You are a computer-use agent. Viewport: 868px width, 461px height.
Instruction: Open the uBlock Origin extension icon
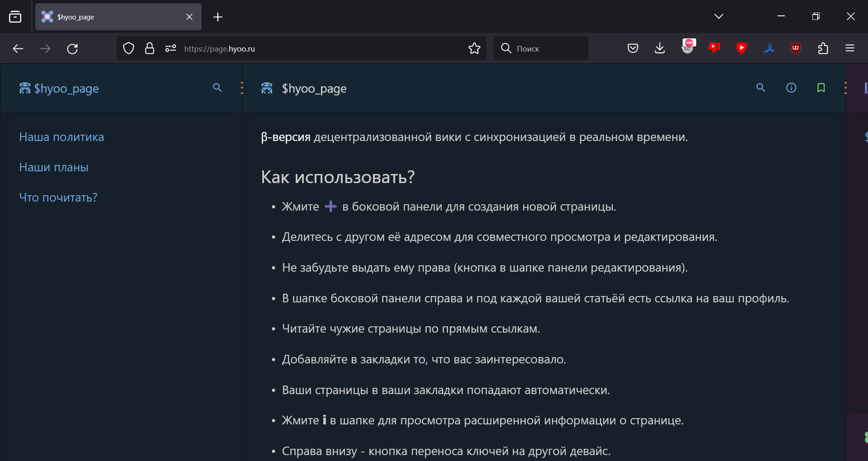796,48
